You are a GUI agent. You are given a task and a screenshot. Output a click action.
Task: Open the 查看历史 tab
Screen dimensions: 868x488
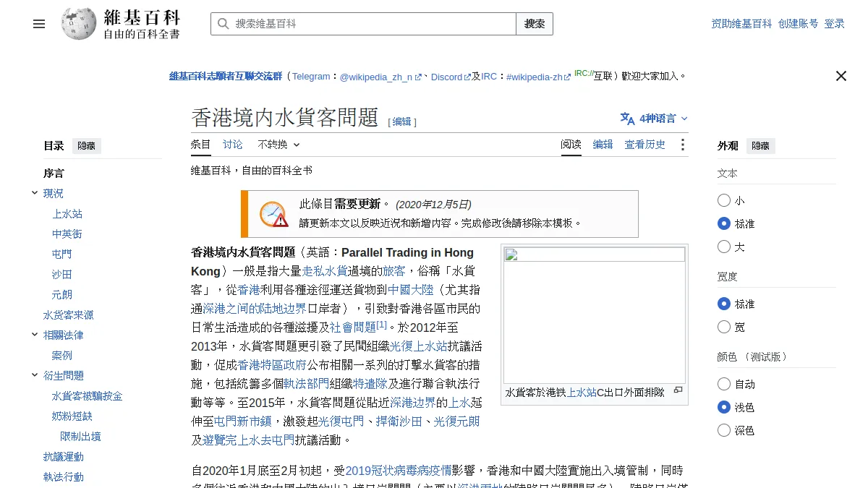(645, 145)
